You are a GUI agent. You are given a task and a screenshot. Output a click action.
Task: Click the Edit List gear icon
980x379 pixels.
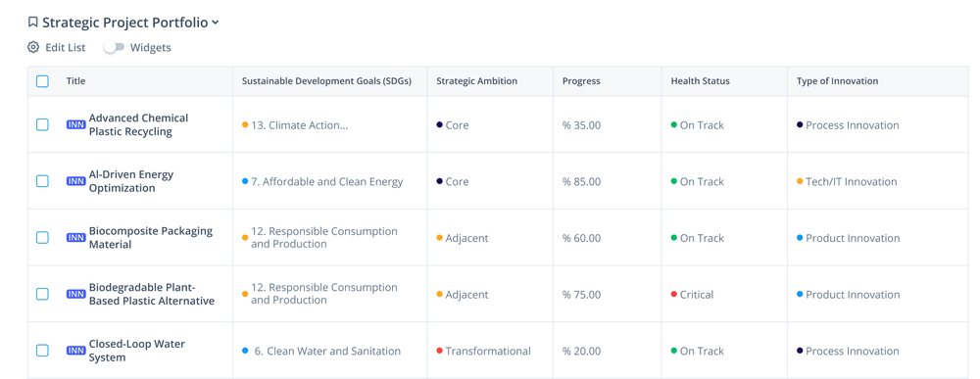[33, 47]
